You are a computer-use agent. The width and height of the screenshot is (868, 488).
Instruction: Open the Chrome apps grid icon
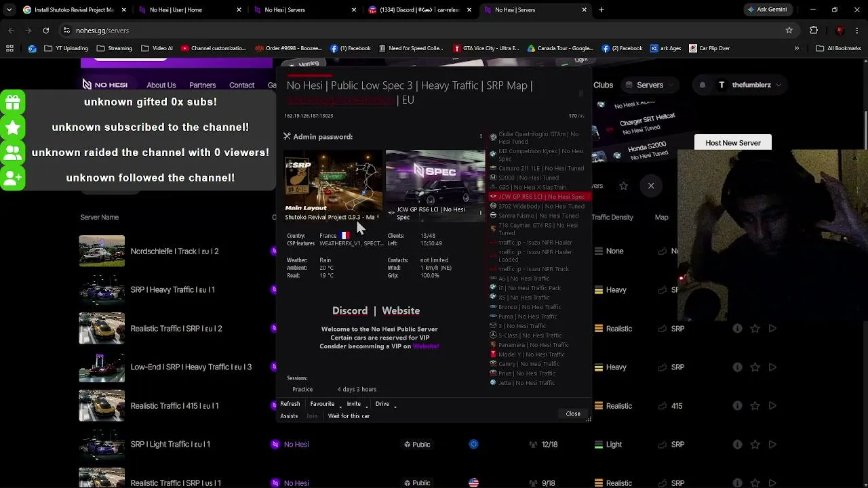pyautogui.click(x=9, y=48)
